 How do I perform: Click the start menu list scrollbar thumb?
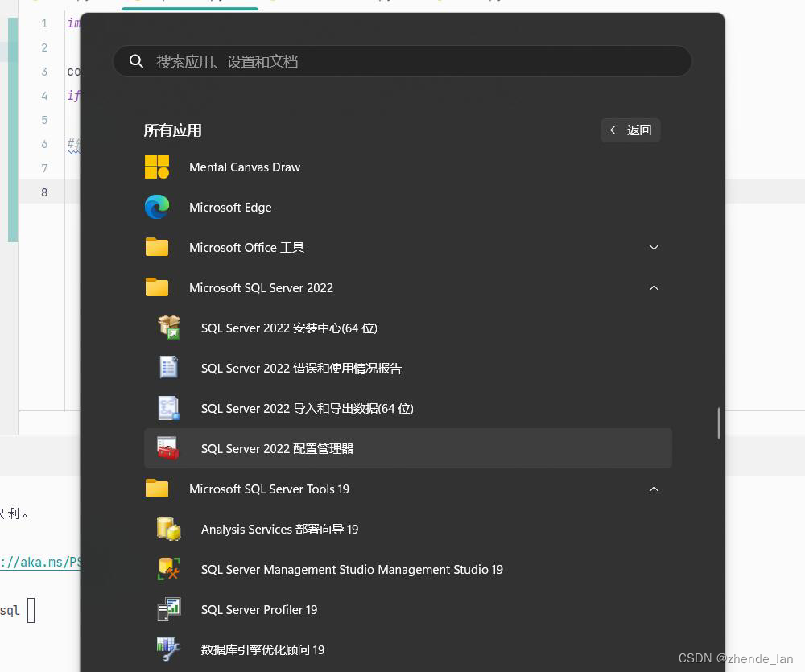[719, 423]
